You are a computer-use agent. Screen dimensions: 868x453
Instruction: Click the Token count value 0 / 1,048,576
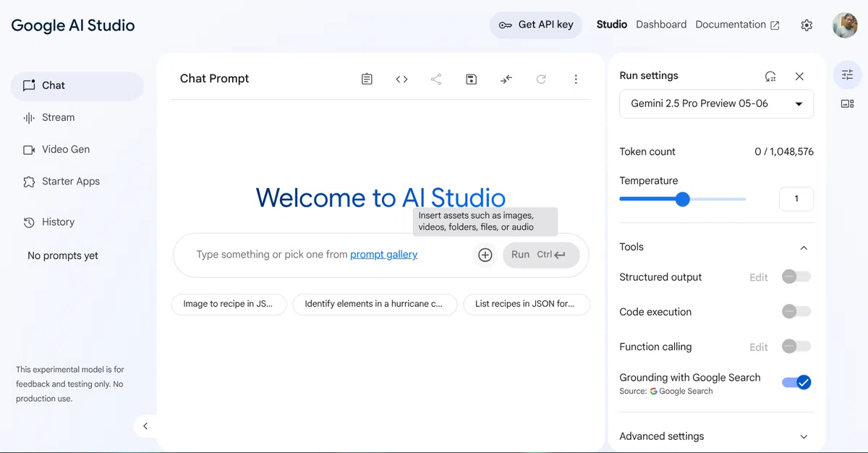784,152
